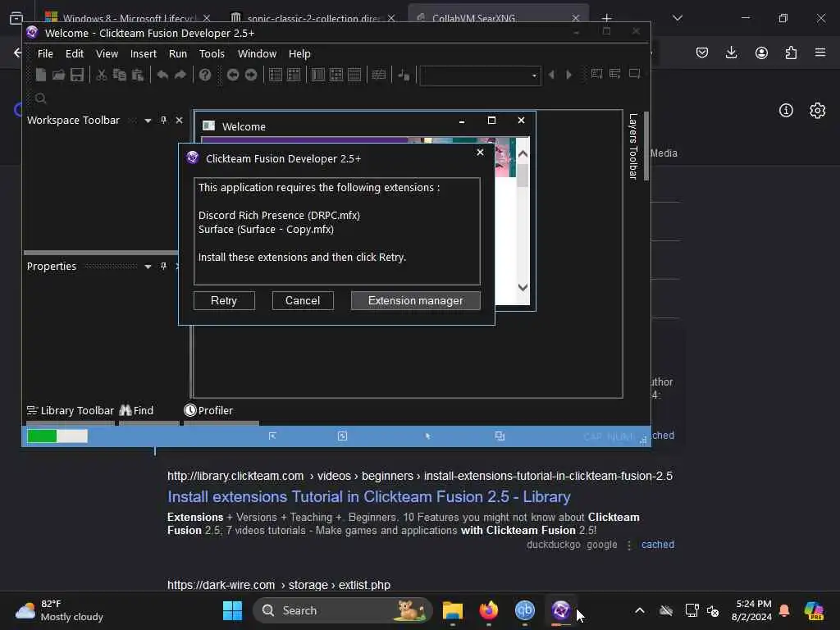This screenshot has width=840, height=630.
Task: Open the Firefox downloads arrow icon
Action: (731, 52)
